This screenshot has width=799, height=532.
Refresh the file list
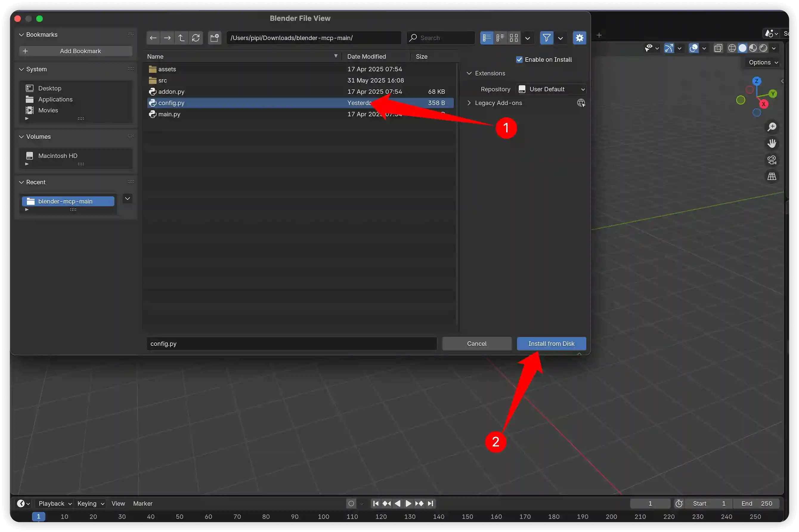tap(196, 38)
